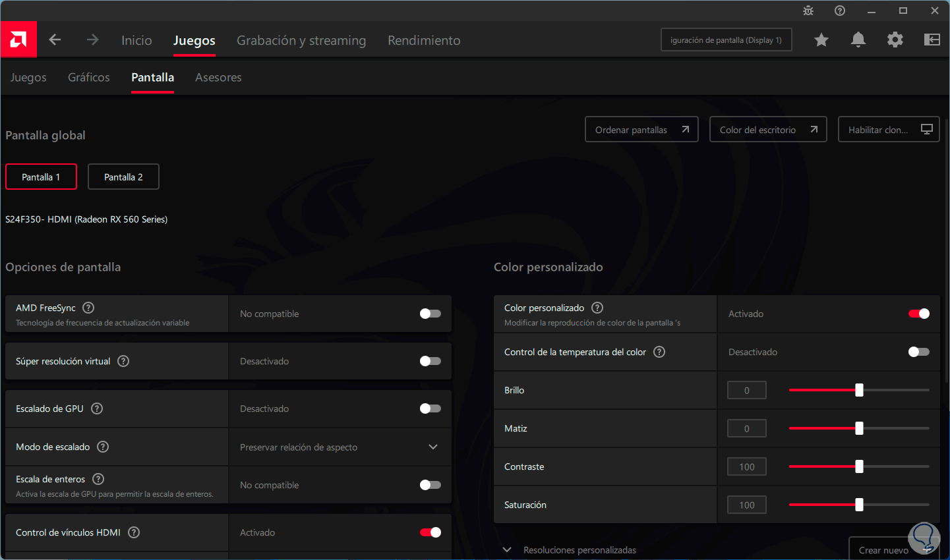Switch to Rendimiento tab

tap(424, 40)
